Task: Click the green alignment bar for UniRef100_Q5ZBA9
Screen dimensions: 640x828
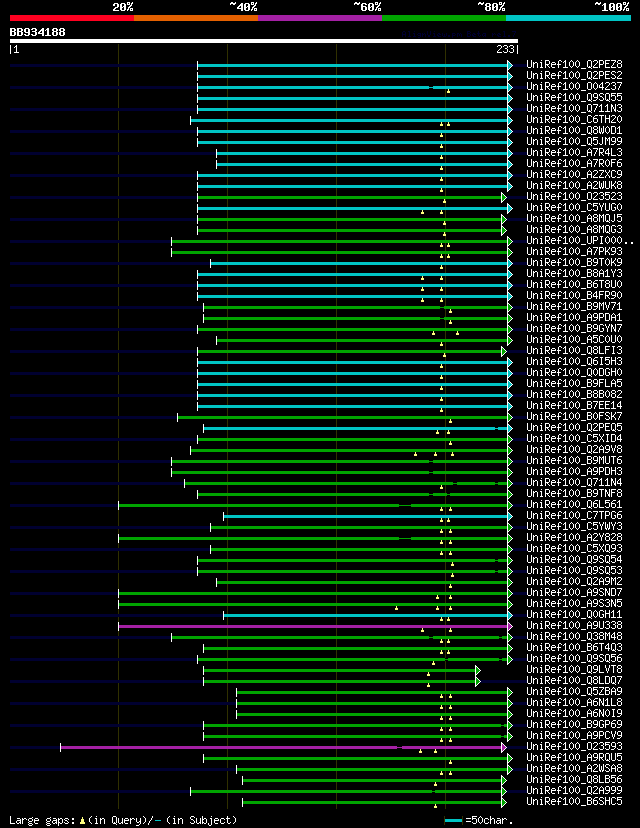Action: (x=372, y=693)
